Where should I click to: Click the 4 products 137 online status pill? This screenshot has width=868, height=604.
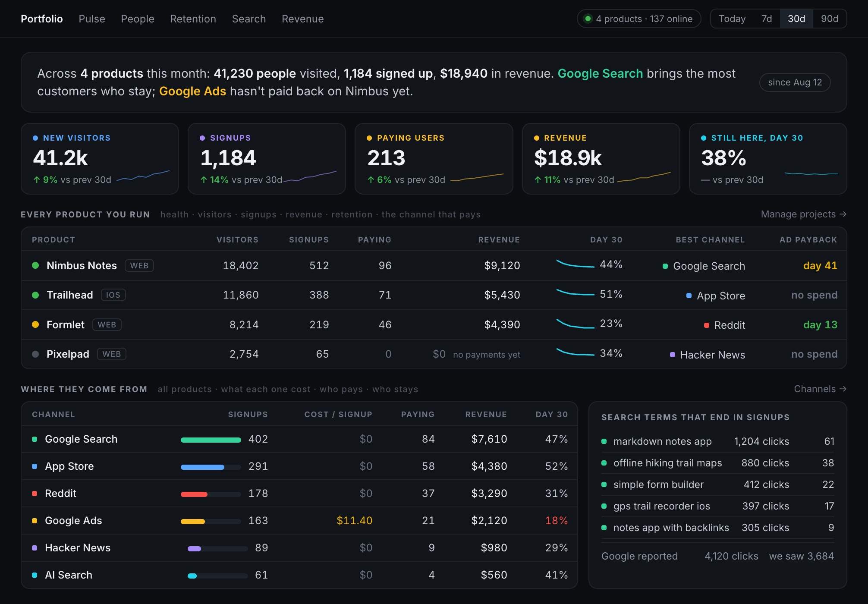coord(639,19)
